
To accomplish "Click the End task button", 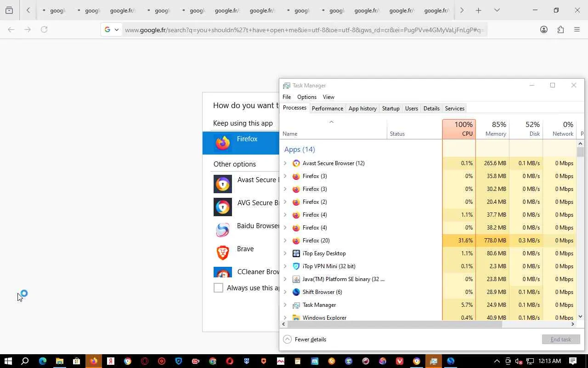I will point(561,339).
